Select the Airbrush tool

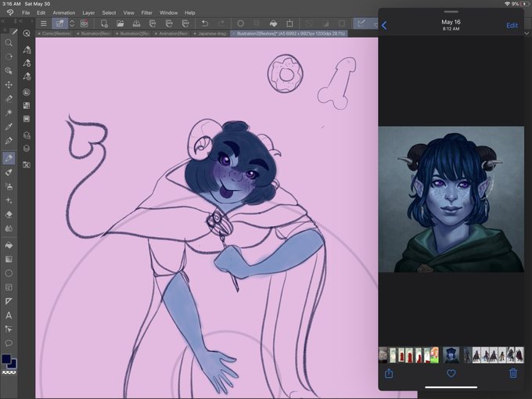point(9,186)
